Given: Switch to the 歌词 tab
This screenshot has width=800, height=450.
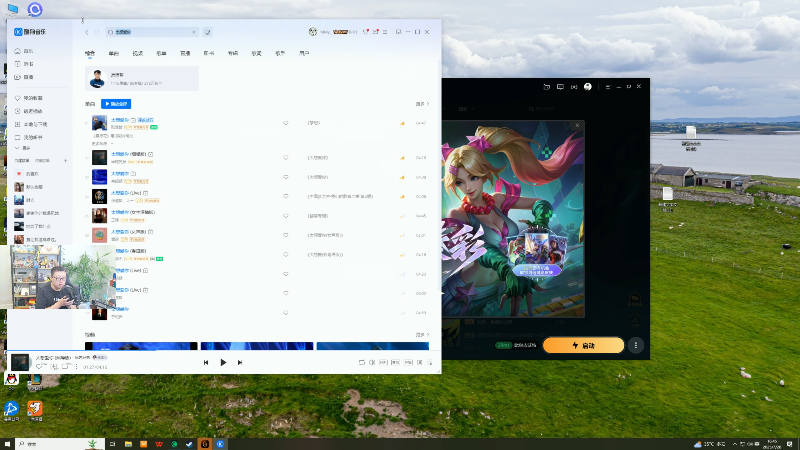Looking at the screenshot, I should coord(257,54).
